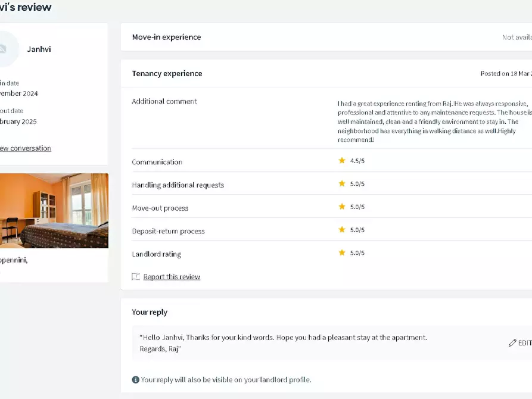
Task: Click the quoted reply text to Janhvi
Action: tap(283, 343)
